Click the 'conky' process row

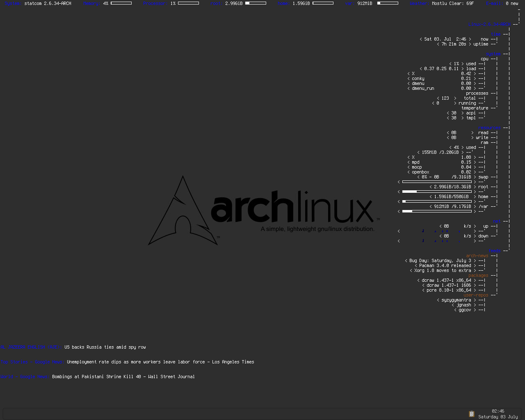441,79
